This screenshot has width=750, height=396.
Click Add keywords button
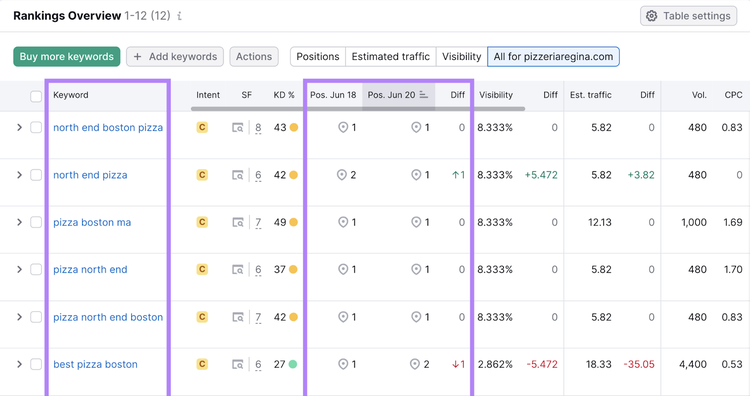(x=175, y=56)
